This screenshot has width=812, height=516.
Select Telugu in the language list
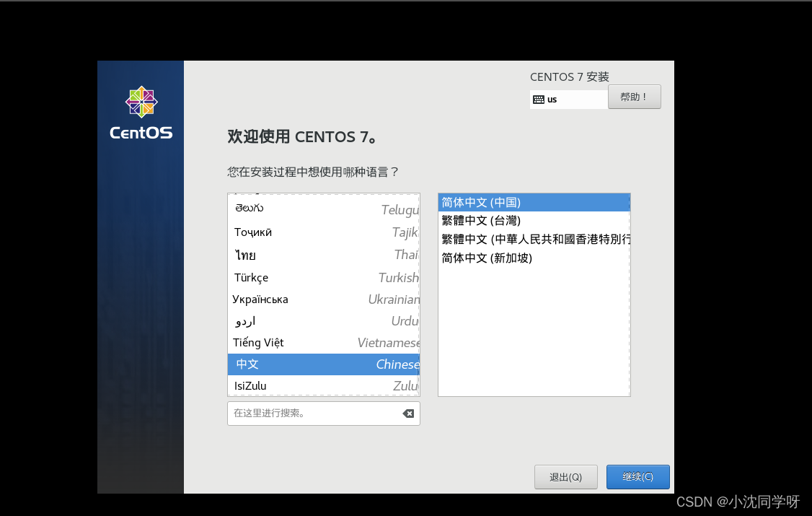click(324, 209)
